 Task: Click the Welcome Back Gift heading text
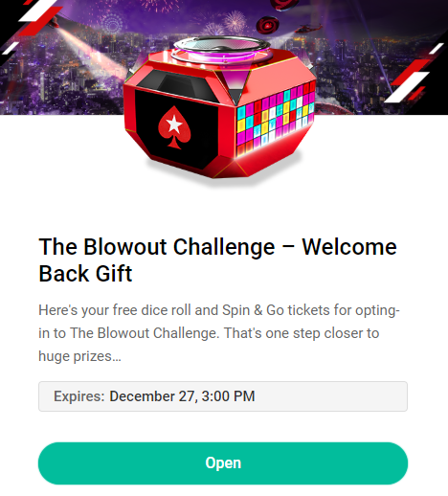point(217,260)
